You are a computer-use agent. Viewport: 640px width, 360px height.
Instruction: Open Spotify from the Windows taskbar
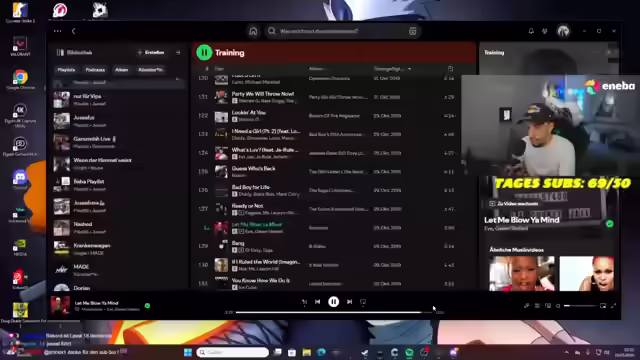(409, 352)
